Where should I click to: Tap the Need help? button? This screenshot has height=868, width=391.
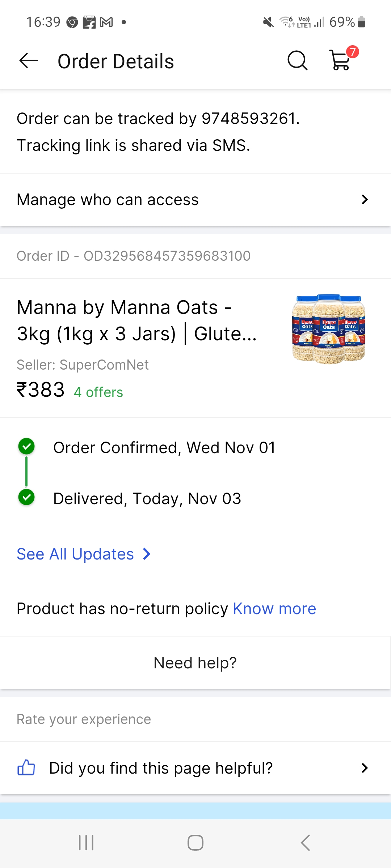(x=195, y=663)
